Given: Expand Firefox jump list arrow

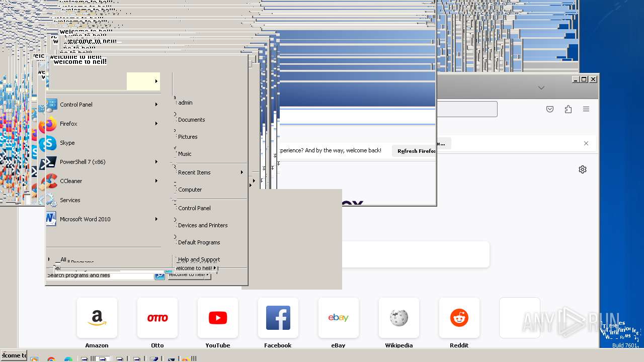Looking at the screenshot, I should point(156,124).
